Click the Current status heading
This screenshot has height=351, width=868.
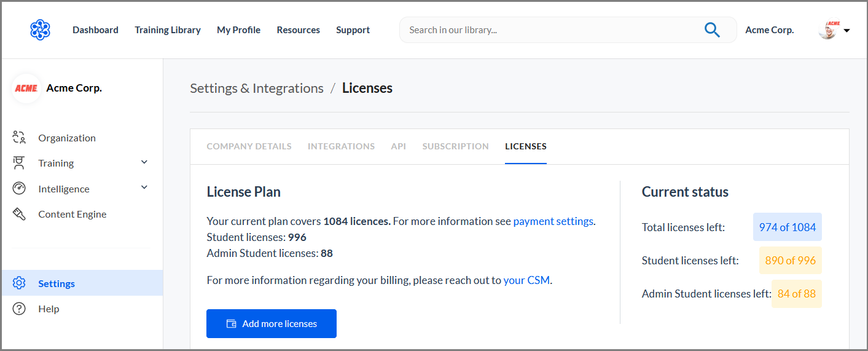click(x=685, y=192)
